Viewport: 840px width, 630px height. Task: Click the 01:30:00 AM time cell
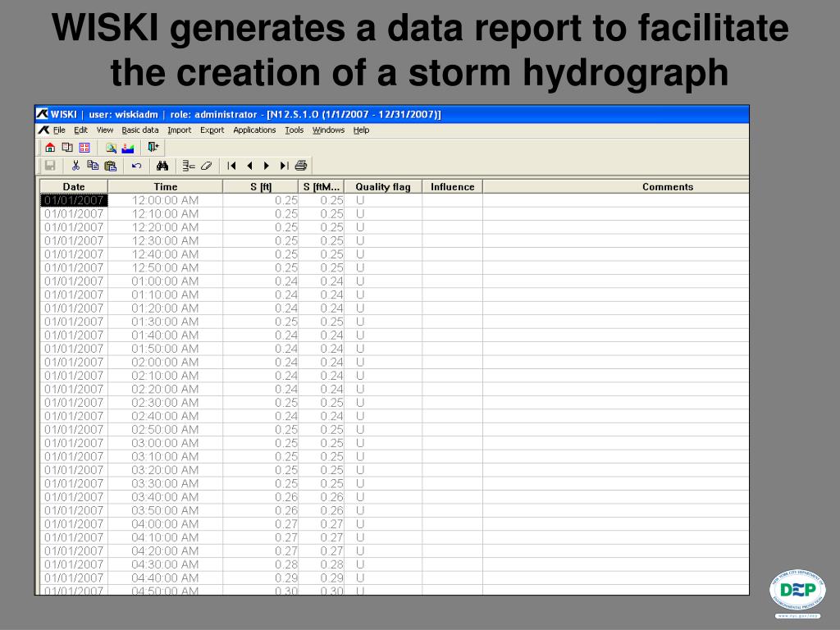click(x=165, y=322)
